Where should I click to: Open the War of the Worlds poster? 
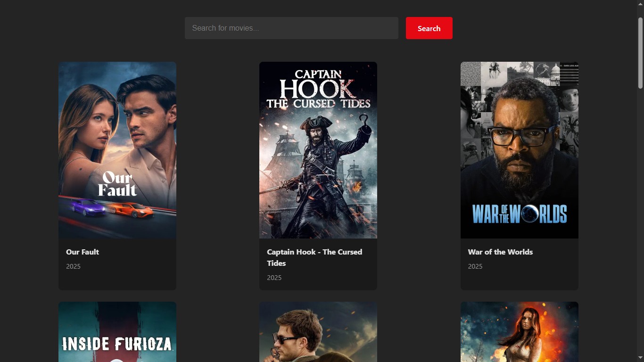pos(520,150)
